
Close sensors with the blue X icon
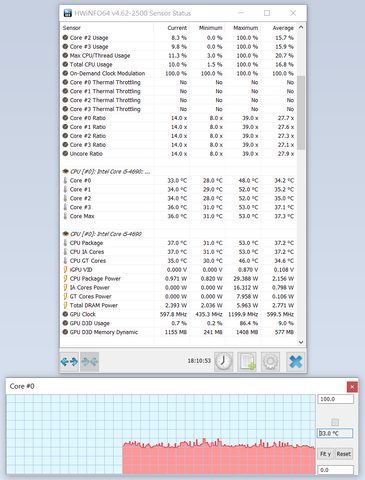point(296,362)
